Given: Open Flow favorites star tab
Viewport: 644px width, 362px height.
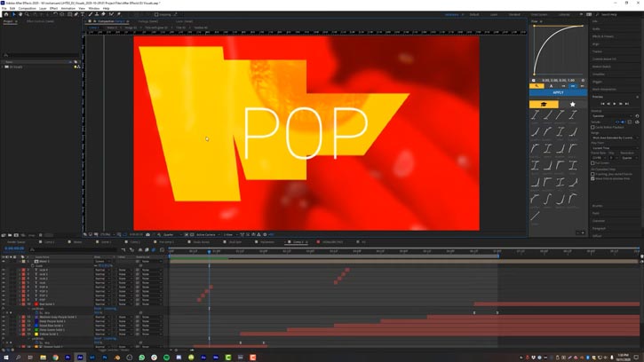Looking at the screenshot, I should click(573, 104).
